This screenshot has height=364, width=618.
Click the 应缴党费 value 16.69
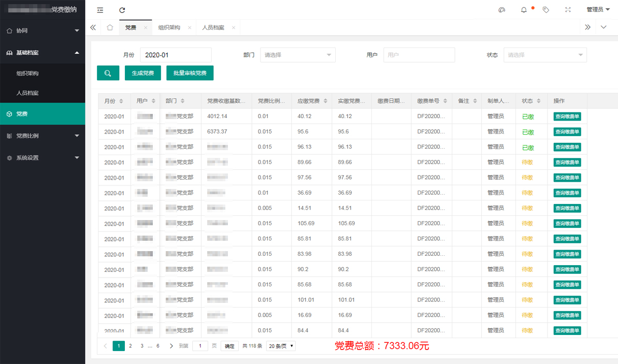tap(304, 315)
